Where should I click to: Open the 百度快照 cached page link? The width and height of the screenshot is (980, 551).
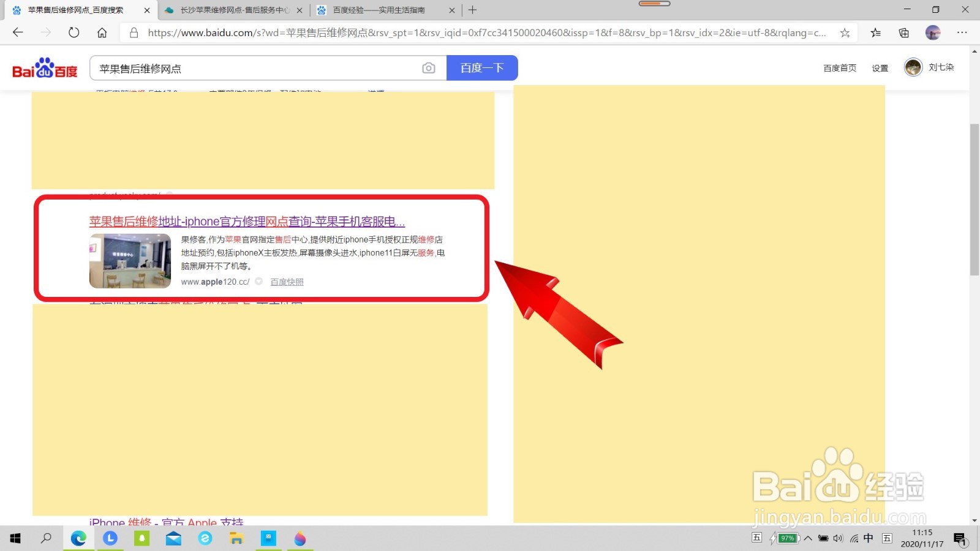pos(287,282)
